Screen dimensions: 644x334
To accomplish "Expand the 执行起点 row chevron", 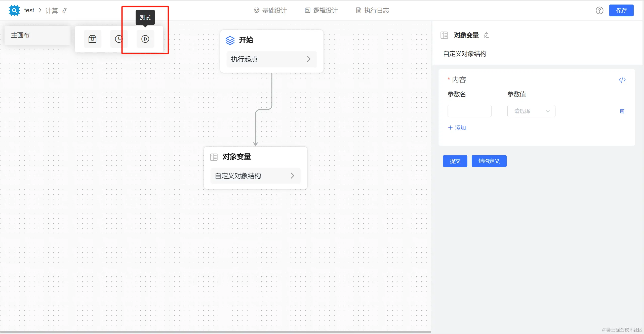I will (x=308, y=59).
